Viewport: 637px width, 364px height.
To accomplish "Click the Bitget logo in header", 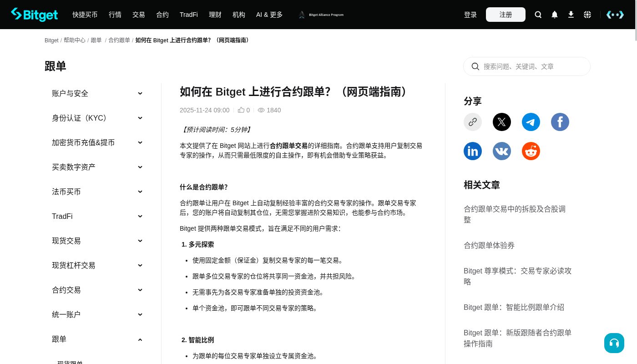I will (x=34, y=15).
